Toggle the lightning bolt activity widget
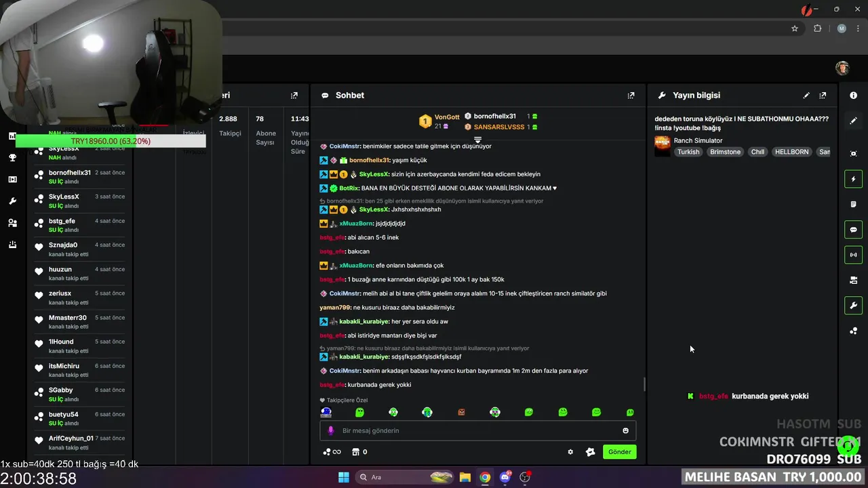The width and height of the screenshot is (868, 488). (x=853, y=179)
